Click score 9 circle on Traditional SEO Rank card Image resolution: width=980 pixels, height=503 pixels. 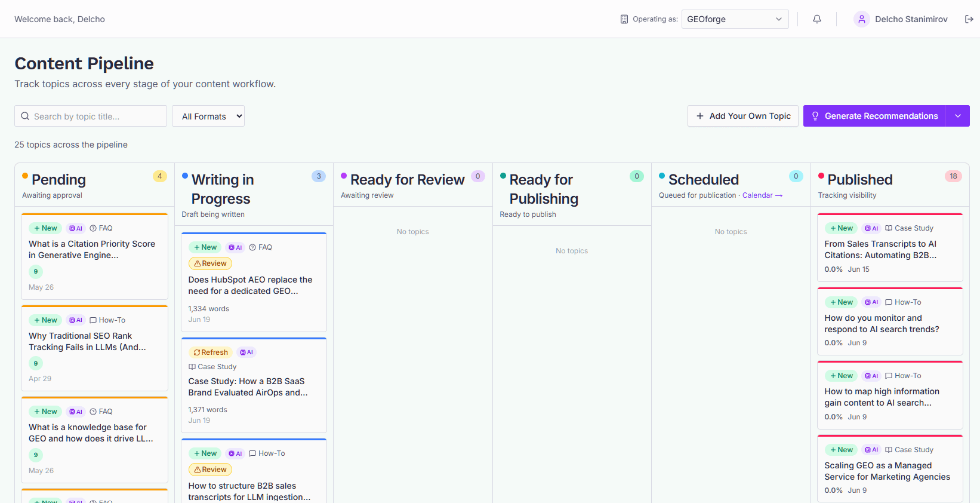pos(36,363)
